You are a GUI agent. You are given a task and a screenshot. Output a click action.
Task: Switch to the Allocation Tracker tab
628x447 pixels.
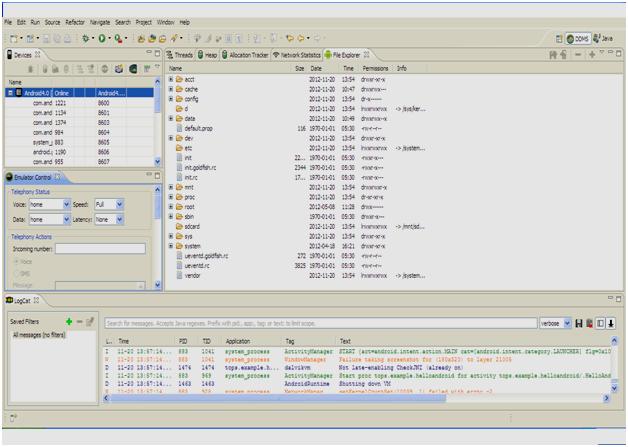pos(245,55)
